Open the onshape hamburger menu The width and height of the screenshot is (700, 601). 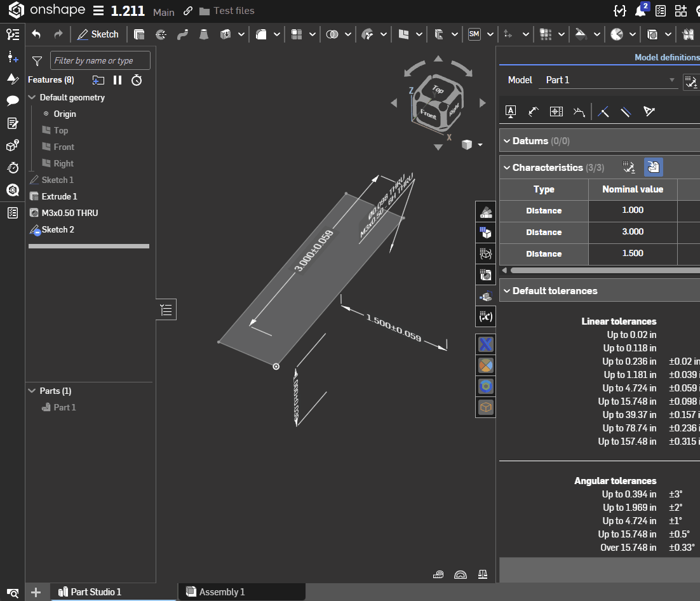click(98, 11)
